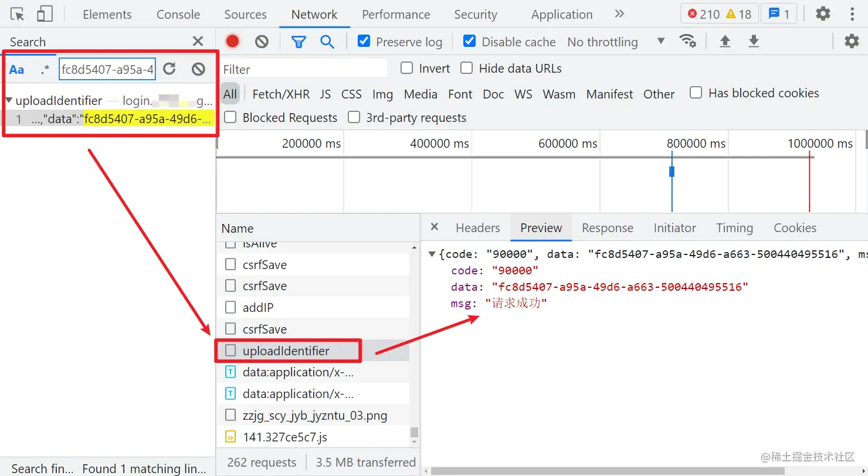Show more tabs with double chevron
The width and height of the screenshot is (868, 476).
coord(619,13)
